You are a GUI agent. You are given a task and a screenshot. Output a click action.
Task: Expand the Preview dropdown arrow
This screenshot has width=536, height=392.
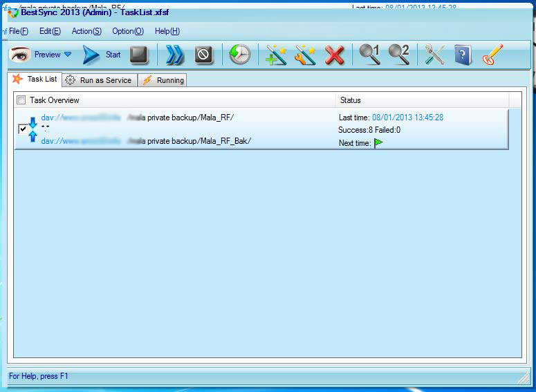click(68, 54)
